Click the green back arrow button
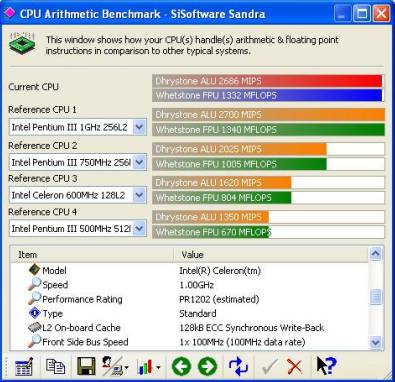The image size is (395, 382). tap(181, 367)
